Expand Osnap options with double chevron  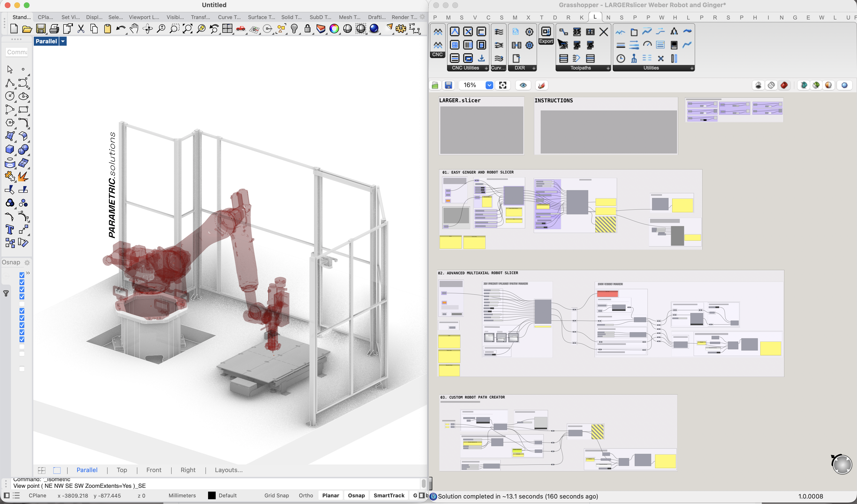(28, 273)
